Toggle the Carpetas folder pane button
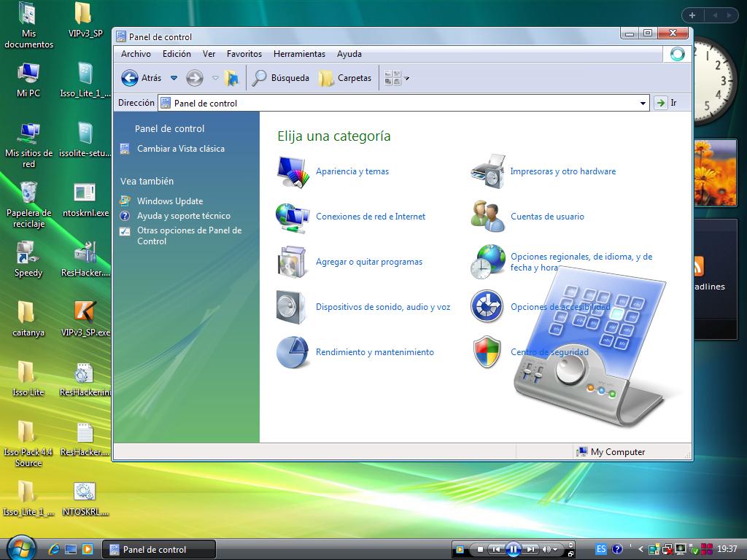The height and width of the screenshot is (560, 747). [x=345, y=77]
